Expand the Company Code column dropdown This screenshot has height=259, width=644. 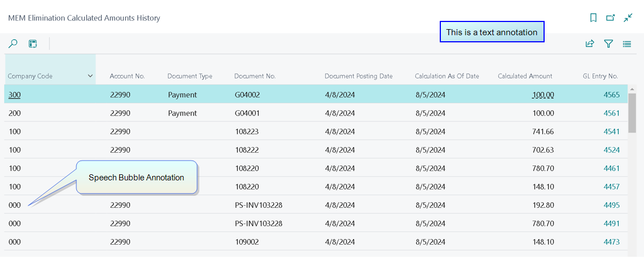click(91, 76)
